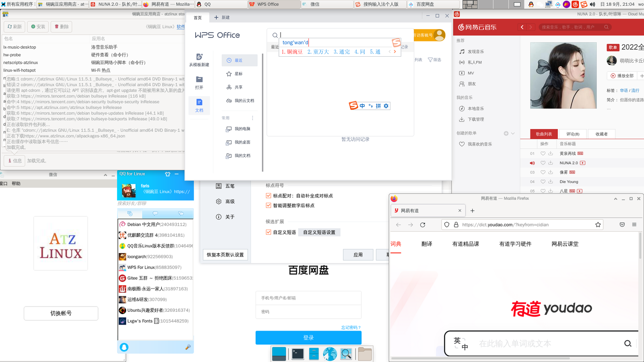Open 翻译 tab on Youdao page
The width and height of the screenshot is (644, 362).
coord(427,244)
